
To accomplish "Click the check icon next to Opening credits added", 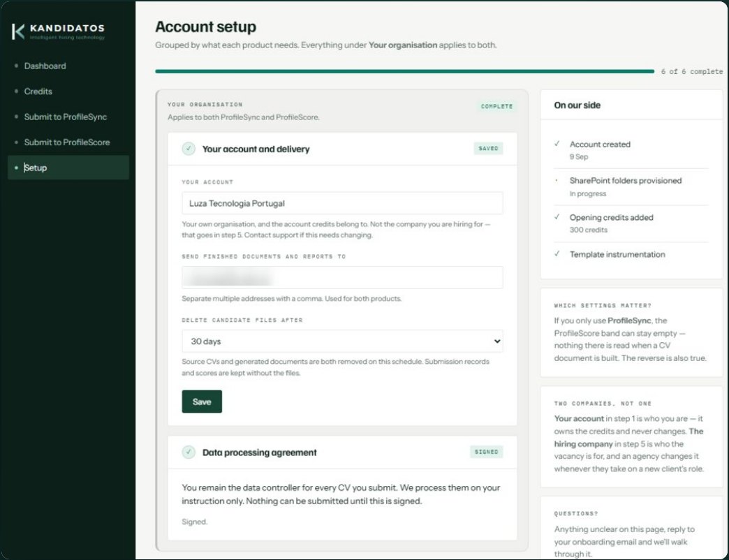I will point(557,216).
